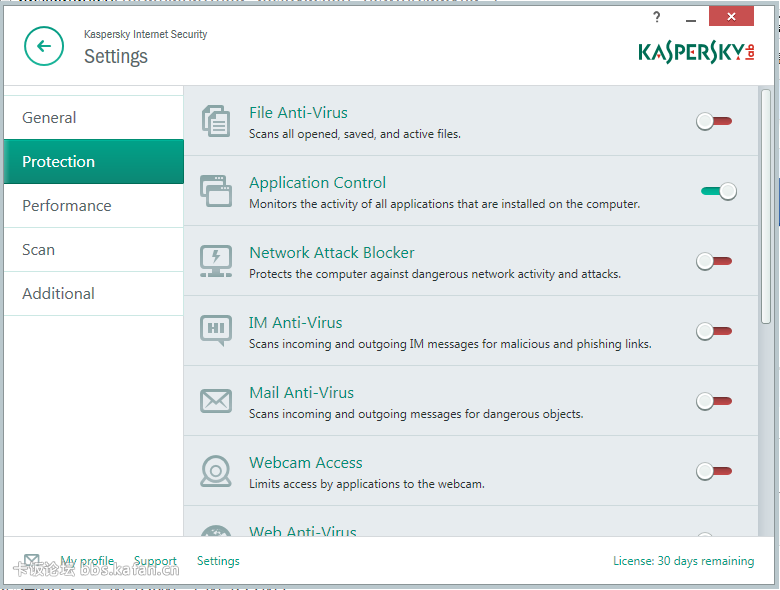Close the Kaspersky Settings window

731,16
